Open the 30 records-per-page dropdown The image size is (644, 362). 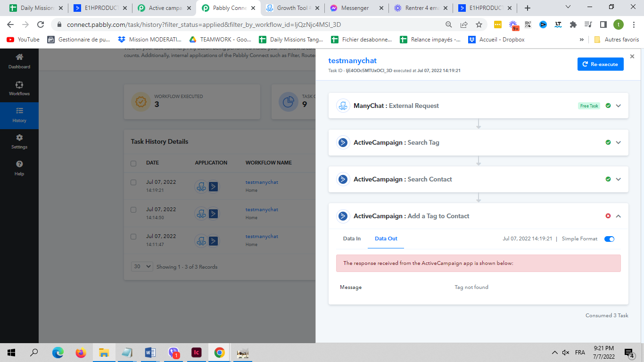tap(142, 266)
